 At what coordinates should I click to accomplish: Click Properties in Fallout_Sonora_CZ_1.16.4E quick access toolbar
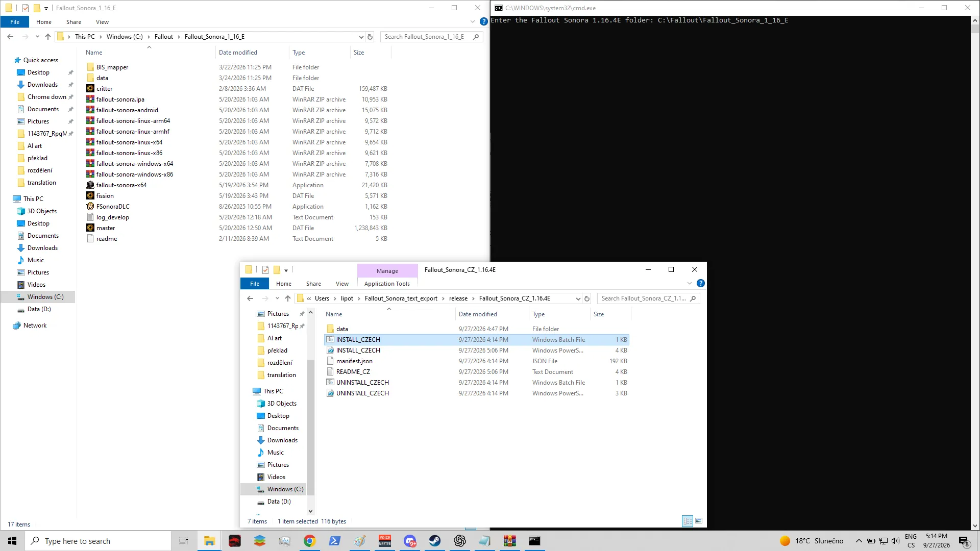tap(265, 270)
